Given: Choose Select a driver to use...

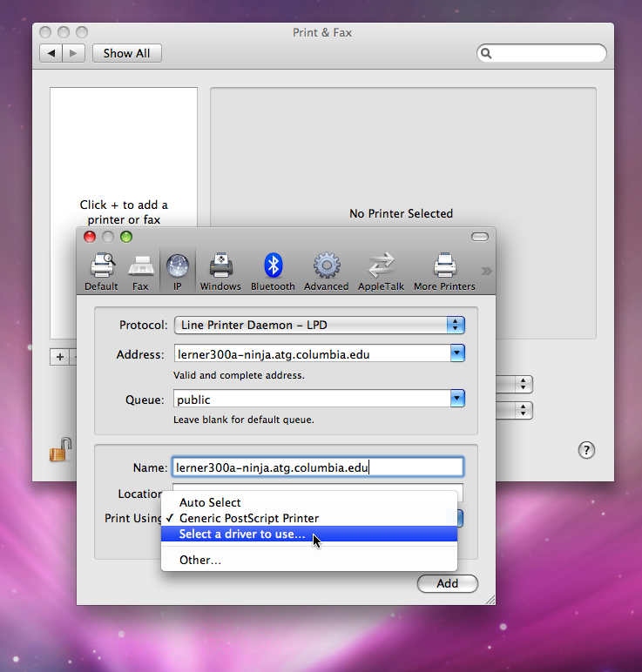Looking at the screenshot, I should (x=309, y=534).
